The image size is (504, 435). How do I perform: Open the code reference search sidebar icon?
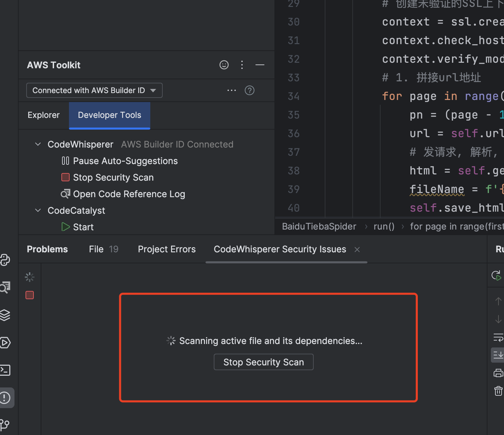pyautogui.click(x=5, y=287)
